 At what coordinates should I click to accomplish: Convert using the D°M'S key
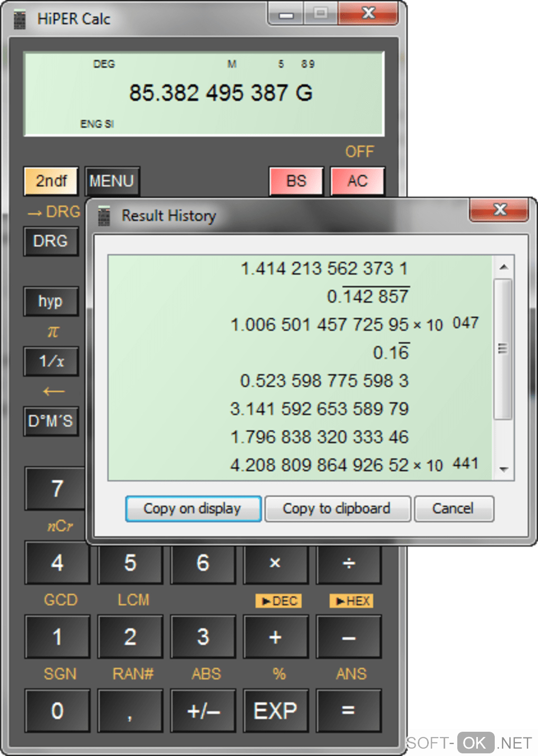coord(51,421)
